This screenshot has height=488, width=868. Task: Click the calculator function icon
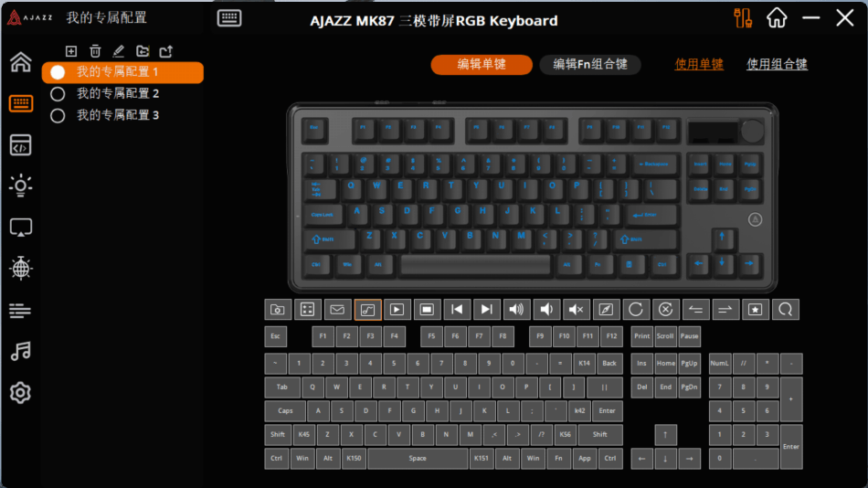[x=307, y=310]
